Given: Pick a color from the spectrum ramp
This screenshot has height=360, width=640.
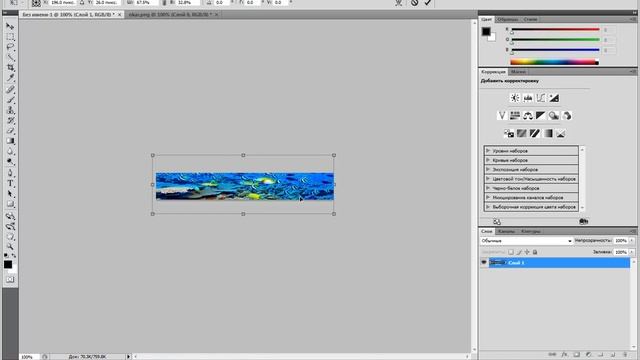Looking at the screenshot, I should [554, 62].
